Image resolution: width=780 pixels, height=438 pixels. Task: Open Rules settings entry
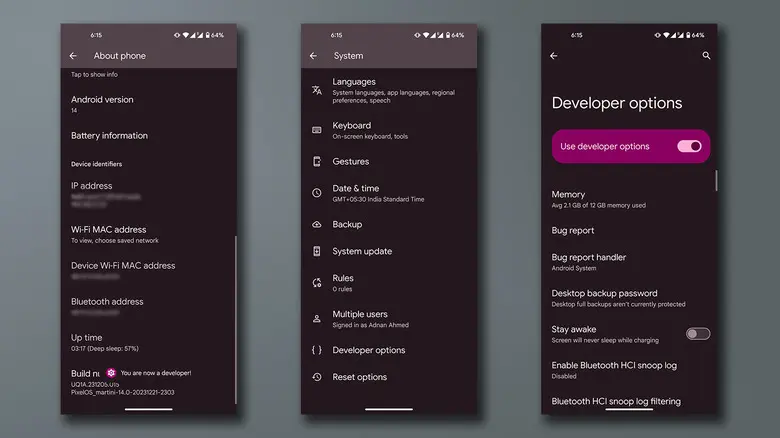click(389, 283)
